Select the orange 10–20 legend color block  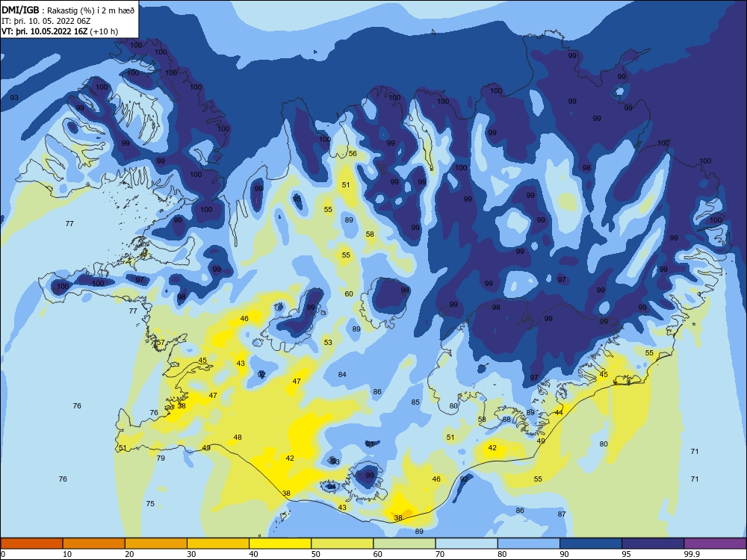[94, 544]
